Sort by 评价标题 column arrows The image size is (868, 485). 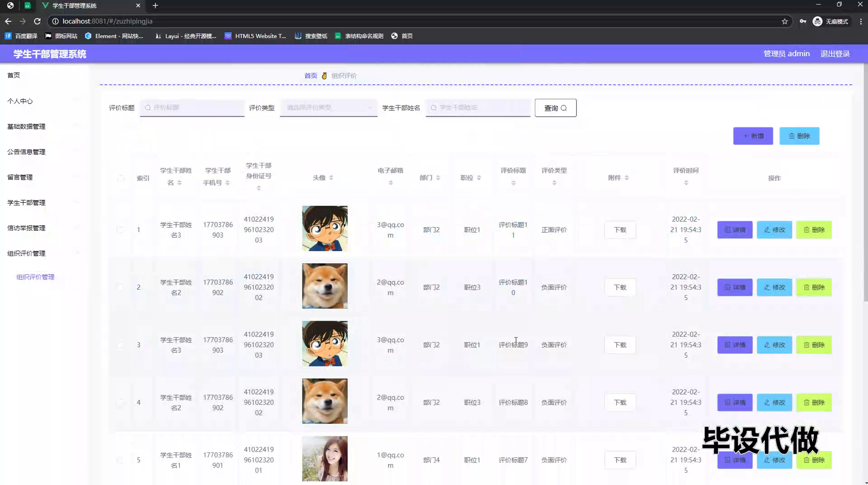(x=513, y=183)
